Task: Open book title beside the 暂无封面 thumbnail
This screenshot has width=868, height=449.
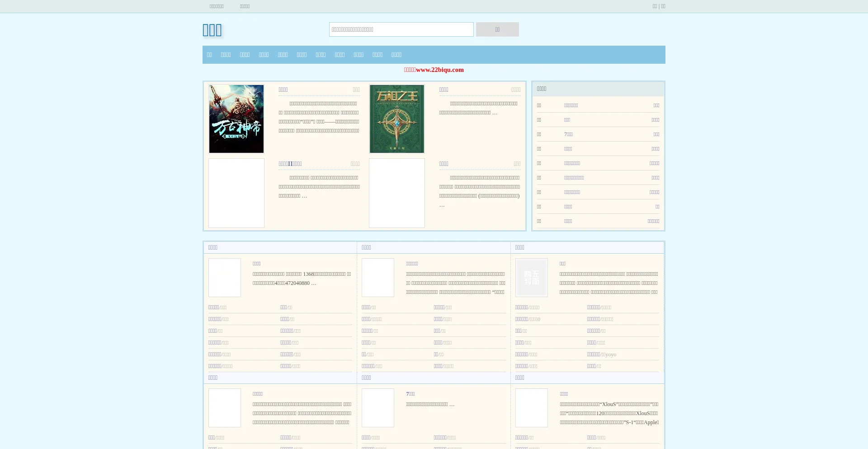Action: (x=562, y=264)
